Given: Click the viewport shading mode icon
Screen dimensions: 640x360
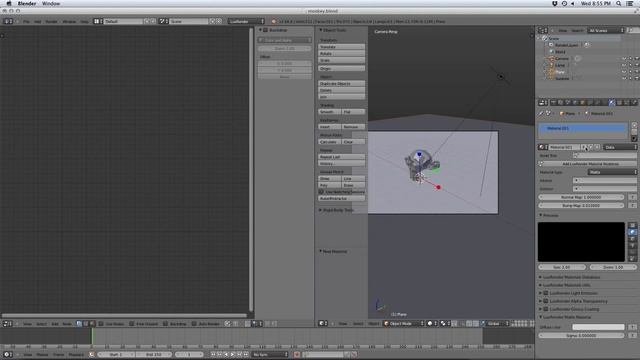Looking at the screenshot, I should pos(431,324).
